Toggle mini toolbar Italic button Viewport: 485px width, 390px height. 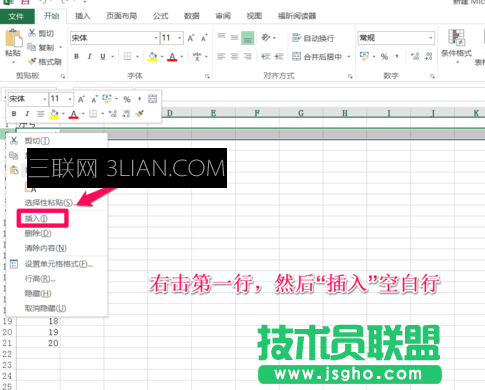pyautogui.click(x=27, y=114)
